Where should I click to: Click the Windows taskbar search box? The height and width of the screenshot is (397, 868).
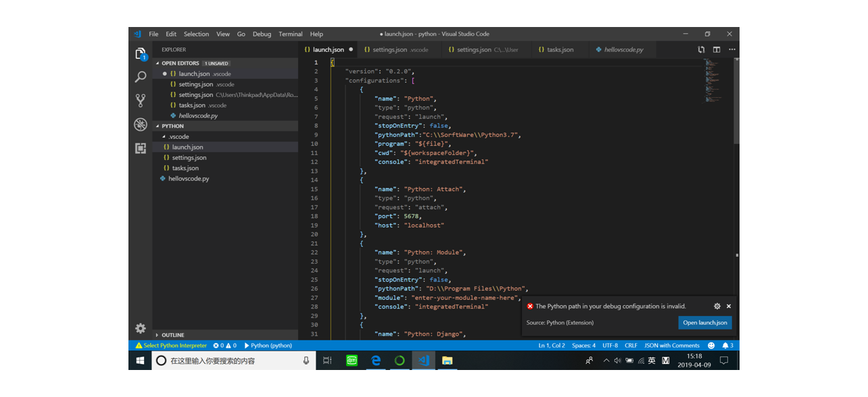pyautogui.click(x=235, y=361)
